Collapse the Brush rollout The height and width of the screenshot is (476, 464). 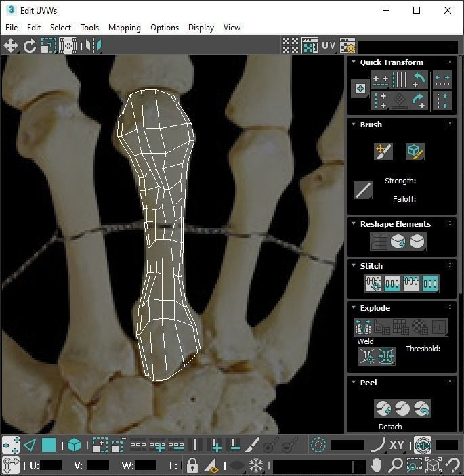354,124
